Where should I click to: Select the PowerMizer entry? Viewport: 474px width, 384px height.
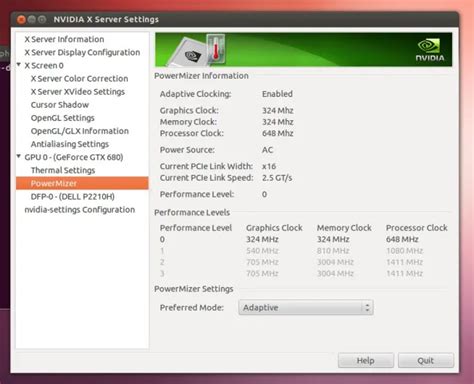(x=82, y=183)
